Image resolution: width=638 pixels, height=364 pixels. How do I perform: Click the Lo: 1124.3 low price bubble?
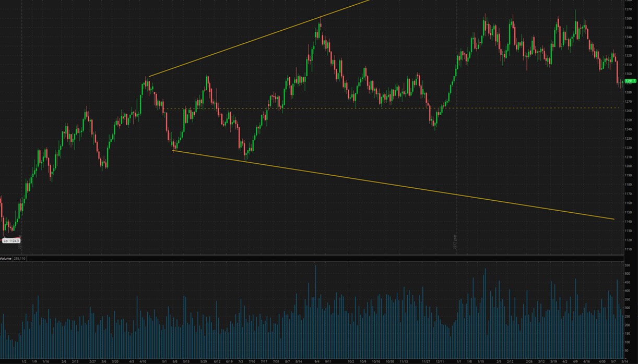click(11, 240)
